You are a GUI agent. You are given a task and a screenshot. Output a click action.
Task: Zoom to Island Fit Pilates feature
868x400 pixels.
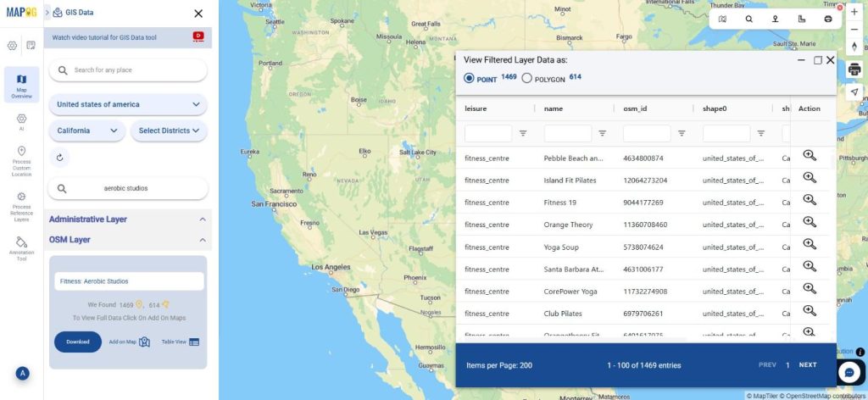click(810, 178)
